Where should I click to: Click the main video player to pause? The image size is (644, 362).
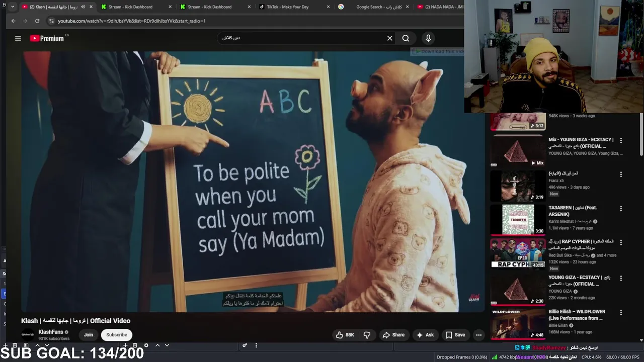coord(253,182)
